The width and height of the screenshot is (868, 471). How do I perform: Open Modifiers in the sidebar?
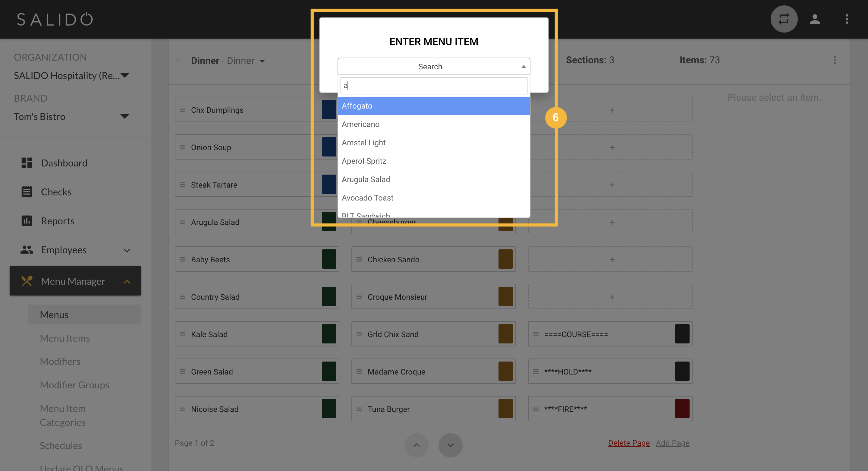pos(60,362)
